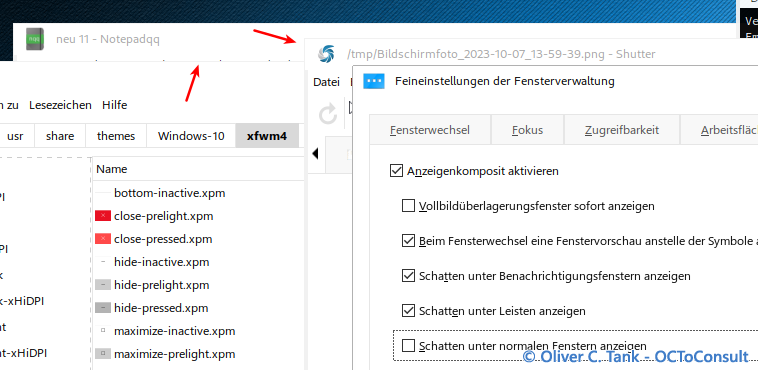Collapse panel with black left-pointing triangle
This screenshot has width=758, height=370.
316,154
